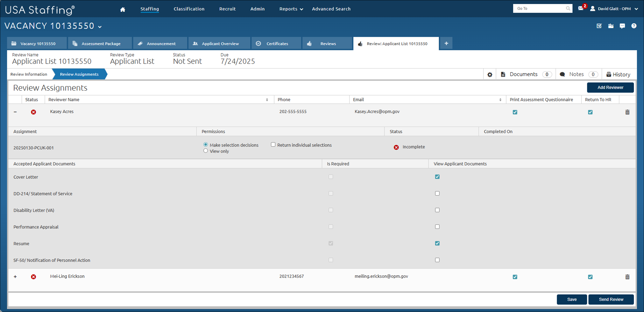Add new tab with plus icon
The width and height of the screenshot is (644, 312).
[446, 44]
